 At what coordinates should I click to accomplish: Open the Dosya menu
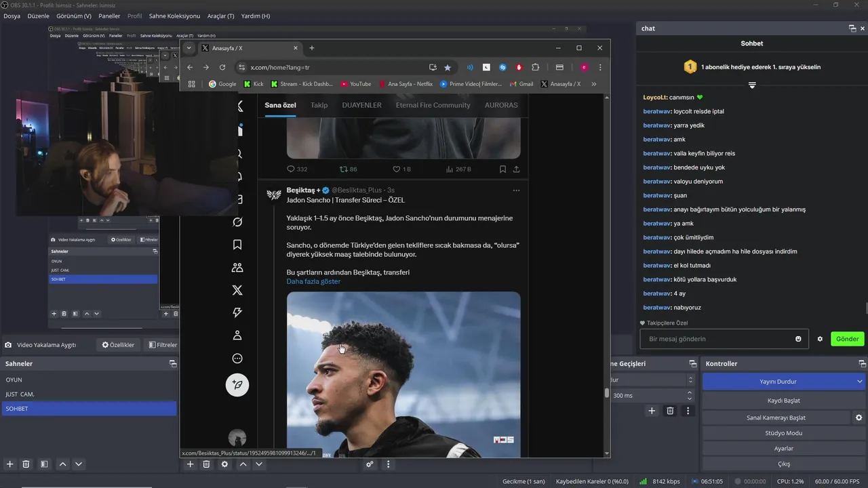click(12, 16)
